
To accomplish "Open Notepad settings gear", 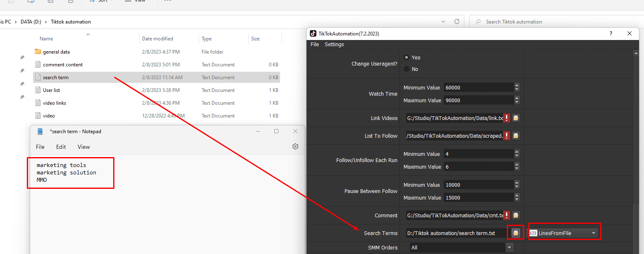I will (295, 146).
